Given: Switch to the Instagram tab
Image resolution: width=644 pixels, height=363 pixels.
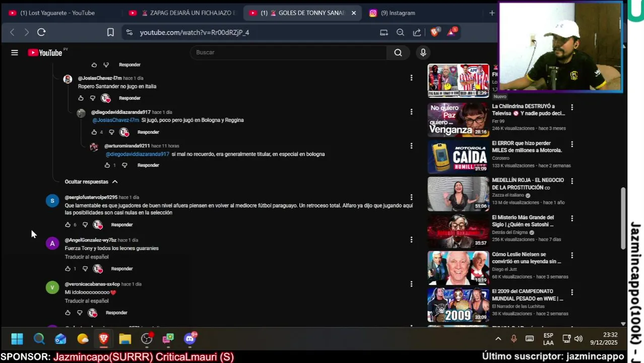Looking at the screenshot, I should [398, 13].
